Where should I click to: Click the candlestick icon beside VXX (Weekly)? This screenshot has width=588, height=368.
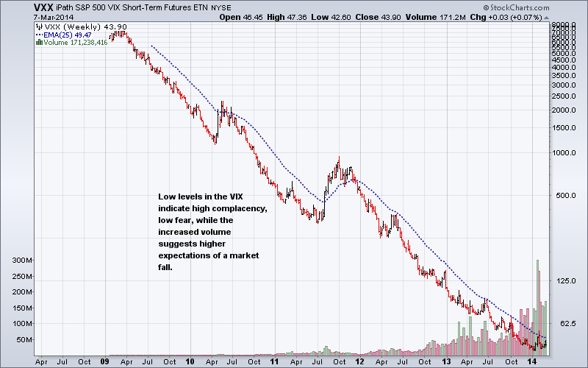[39, 26]
